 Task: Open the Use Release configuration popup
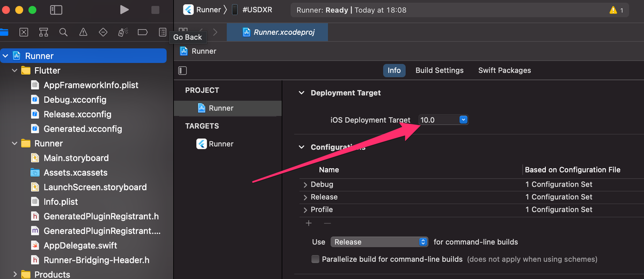[379, 242]
